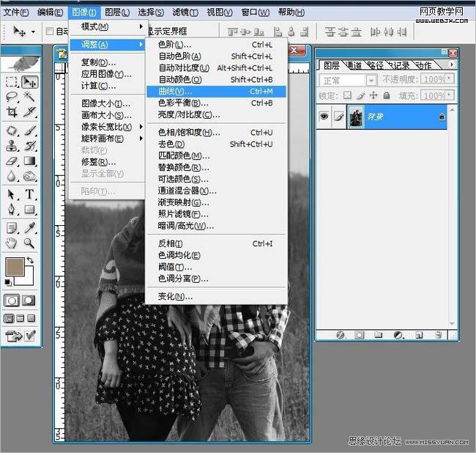Screen dimensions: 476x453
Task: Click Background layer thumbnail
Action: pos(355,117)
